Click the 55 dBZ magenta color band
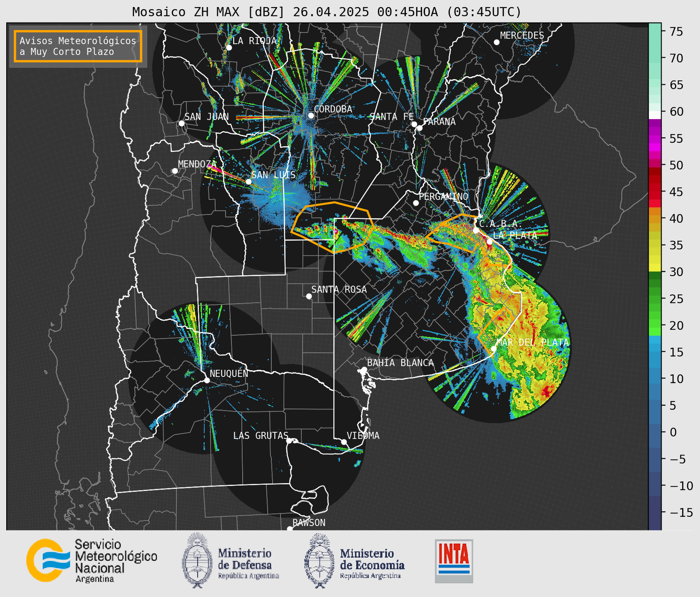This screenshot has width=700, height=597. [x=655, y=138]
